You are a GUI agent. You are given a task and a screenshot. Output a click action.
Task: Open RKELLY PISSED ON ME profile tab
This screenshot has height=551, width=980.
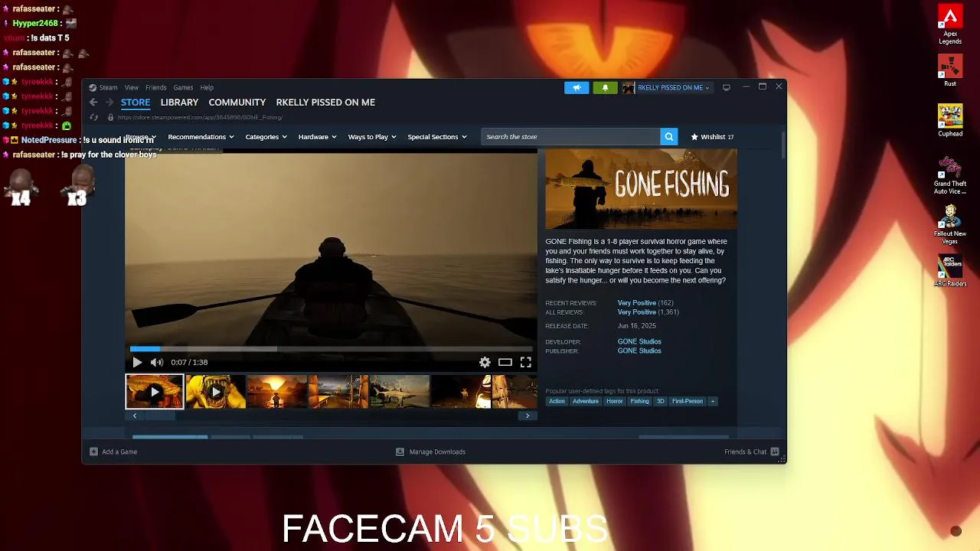pos(325,102)
